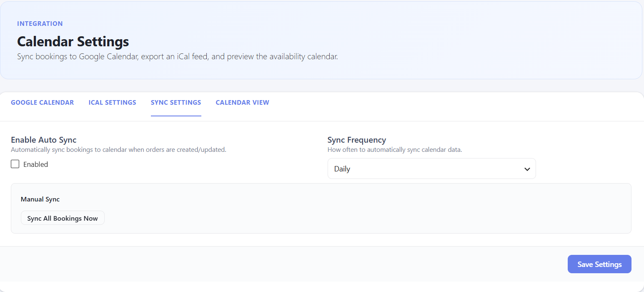Image resolution: width=644 pixels, height=292 pixels.
Task: Go to the Calendar View tab
Action: 242,103
